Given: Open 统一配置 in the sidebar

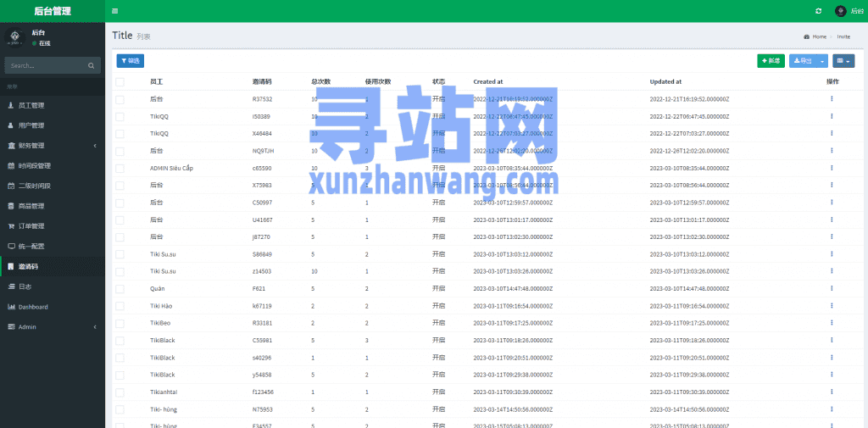Looking at the screenshot, I should pyautogui.click(x=53, y=247).
